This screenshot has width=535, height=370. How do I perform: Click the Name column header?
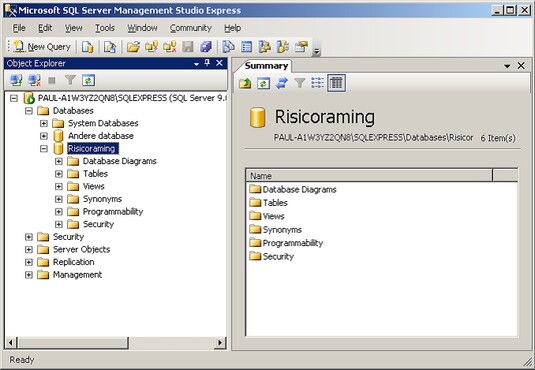pyautogui.click(x=369, y=176)
